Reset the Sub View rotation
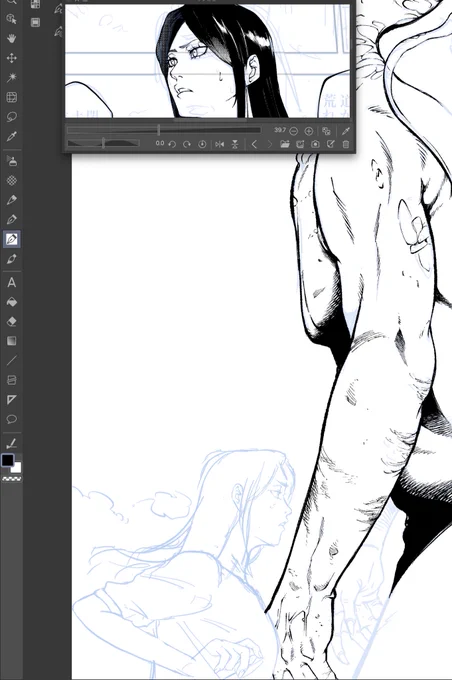Screen dimensions: 452x680 tap(202, 144)
